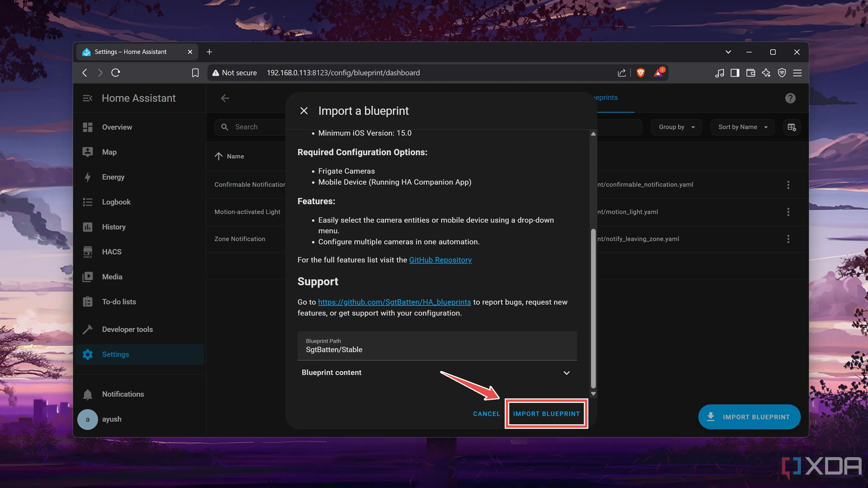Click the highlighted IMPORT BLUEPRINT dialog button

(546, 414)
